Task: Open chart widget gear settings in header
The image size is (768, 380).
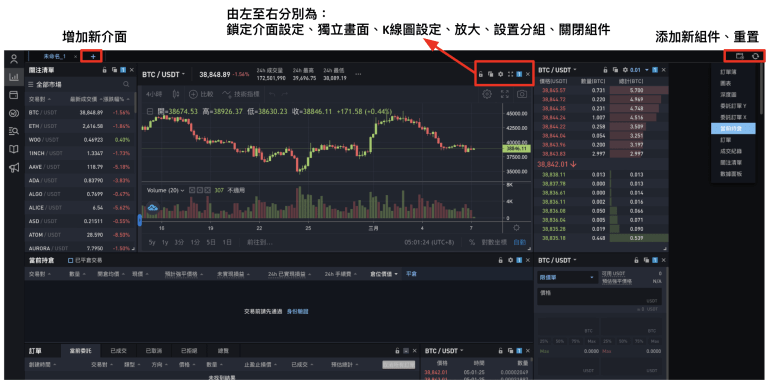Action: tap(500, 74)
